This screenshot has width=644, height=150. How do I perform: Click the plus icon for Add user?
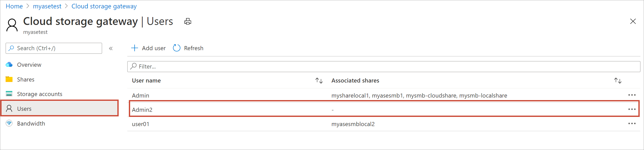pyautogui.click(x=134, y=48)
